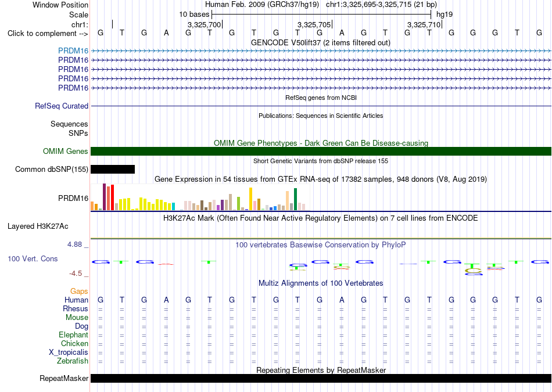Click the Sequences track label

coord(69,124)
